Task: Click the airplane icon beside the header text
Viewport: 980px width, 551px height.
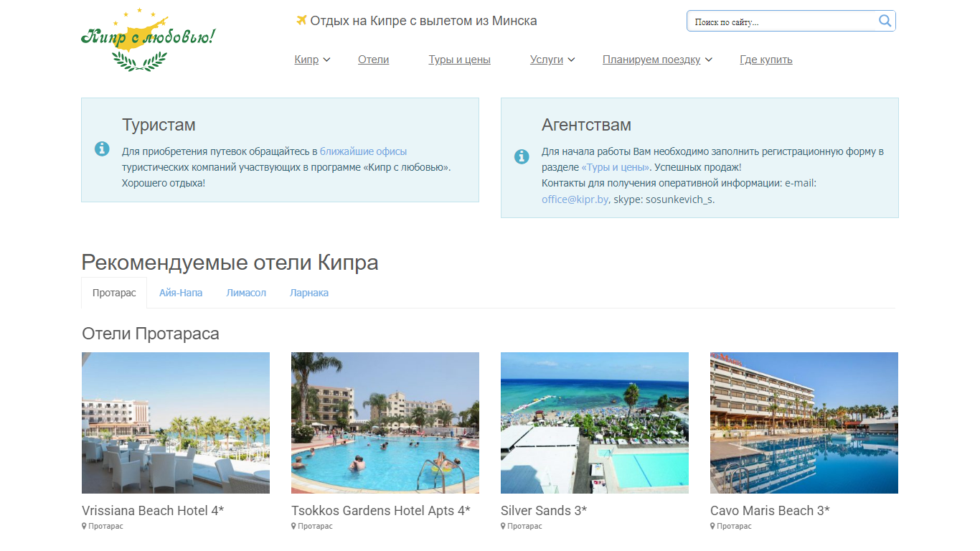Action: coord(301,20)
